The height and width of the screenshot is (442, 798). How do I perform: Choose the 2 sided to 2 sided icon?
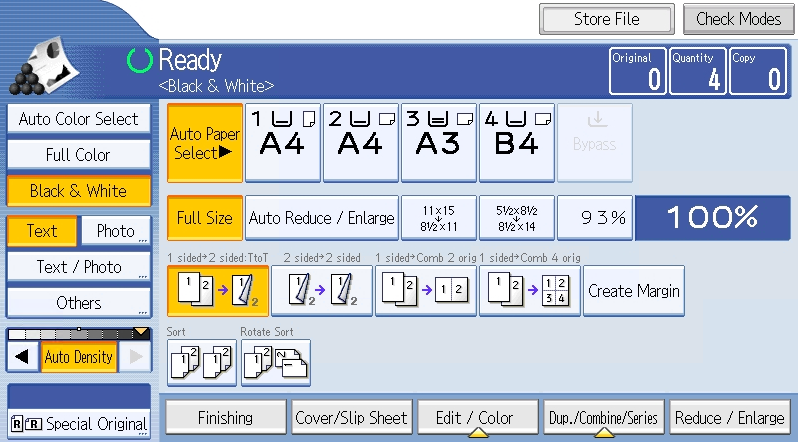coord(321,291)
